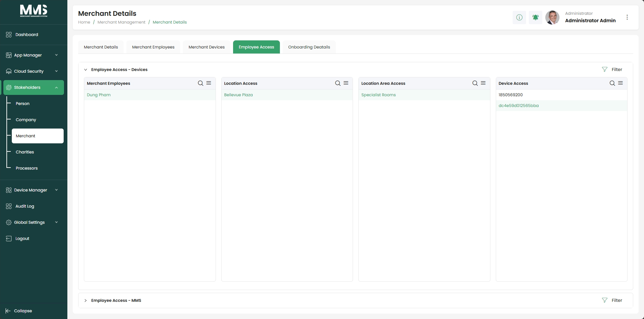Collapse Stakeholders menu chevron
Viewport: 644px width, 319px height.
coord(56,87)
